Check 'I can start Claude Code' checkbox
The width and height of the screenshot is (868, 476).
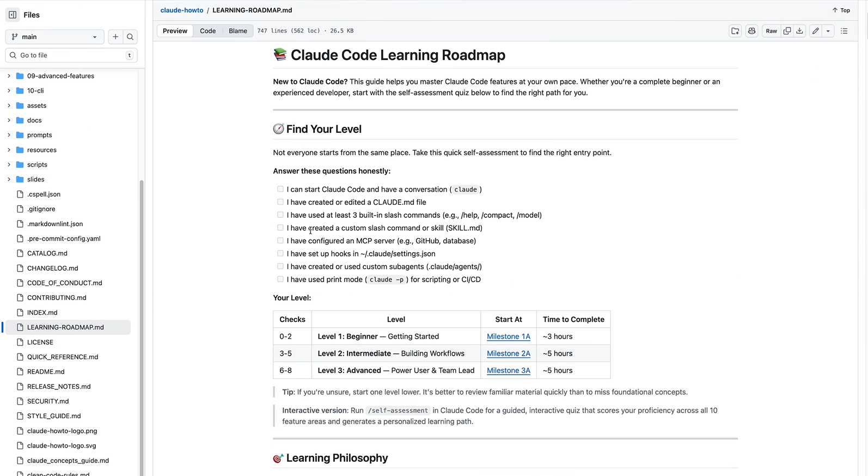[x=280, y=189]
